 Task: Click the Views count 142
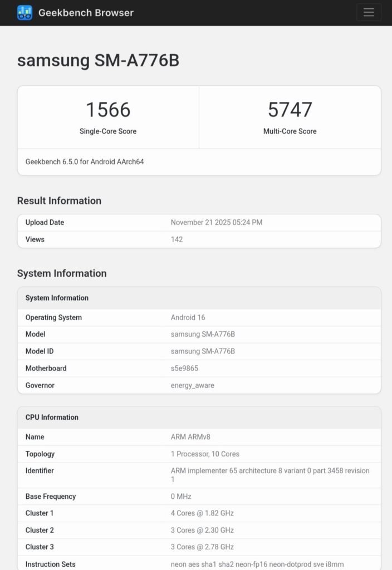point(177,239)
